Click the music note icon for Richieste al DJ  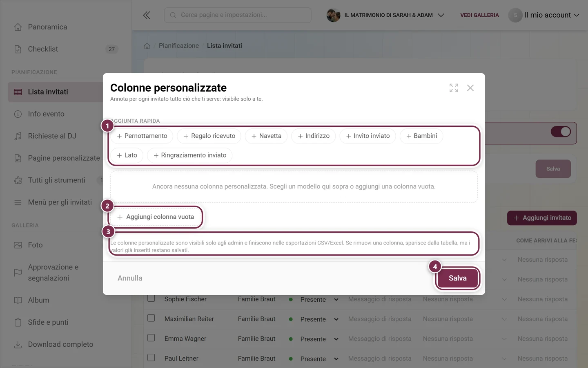point(18,136)
